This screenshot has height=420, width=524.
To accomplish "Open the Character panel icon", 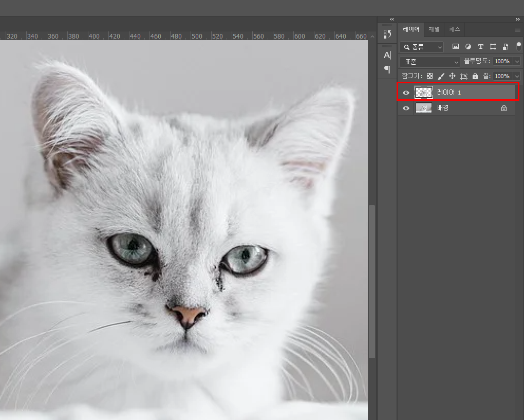I will tap(387, 55).
